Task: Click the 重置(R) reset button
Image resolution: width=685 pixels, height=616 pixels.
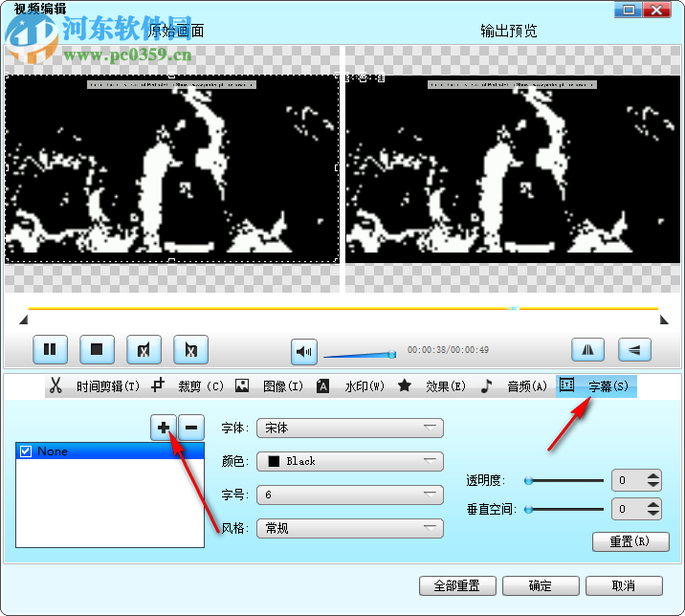Action: pos(630,541)
